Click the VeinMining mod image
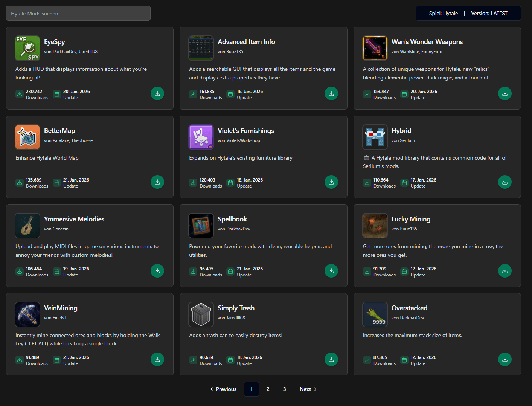 tap(27, 314)
